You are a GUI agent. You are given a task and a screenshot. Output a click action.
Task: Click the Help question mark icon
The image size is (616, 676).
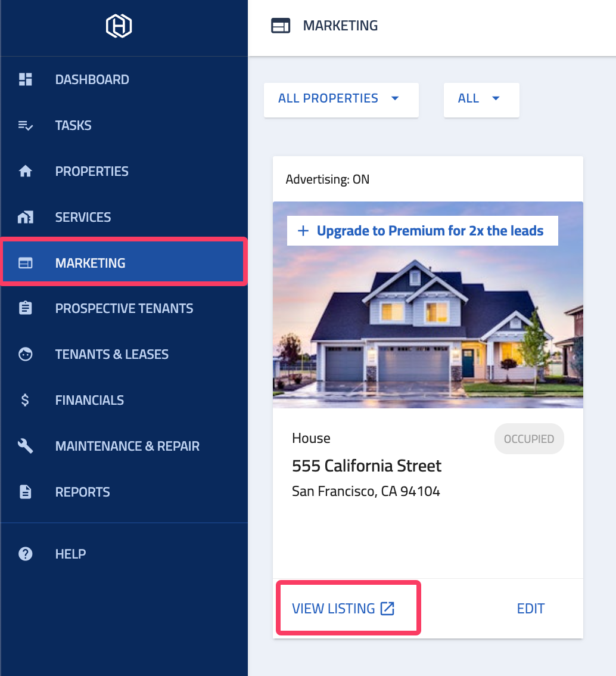click(x=26, y=554)
